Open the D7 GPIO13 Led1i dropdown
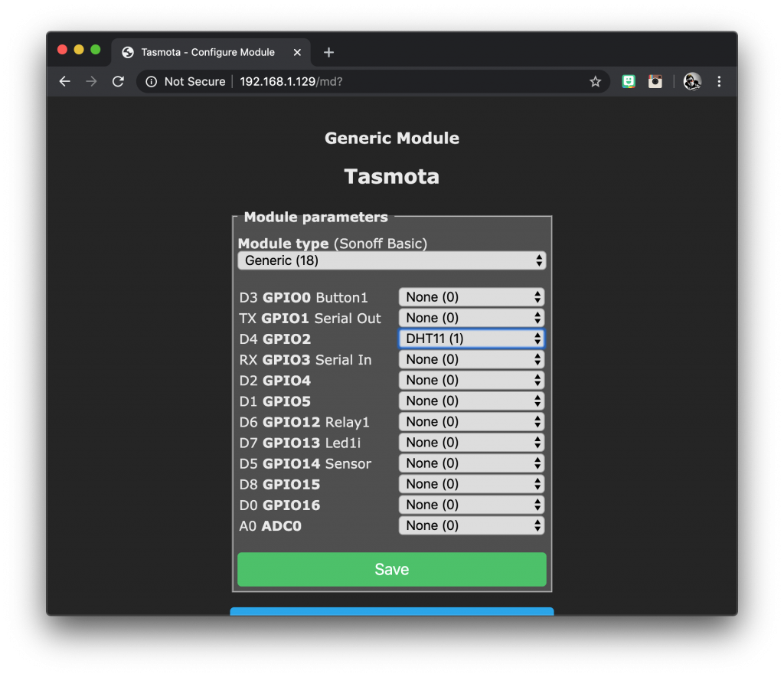 [x=471, y=443]
